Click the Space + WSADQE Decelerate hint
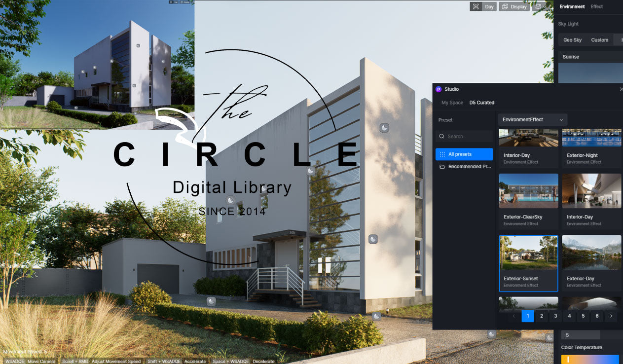623x364 pixels. pos(243,362)
